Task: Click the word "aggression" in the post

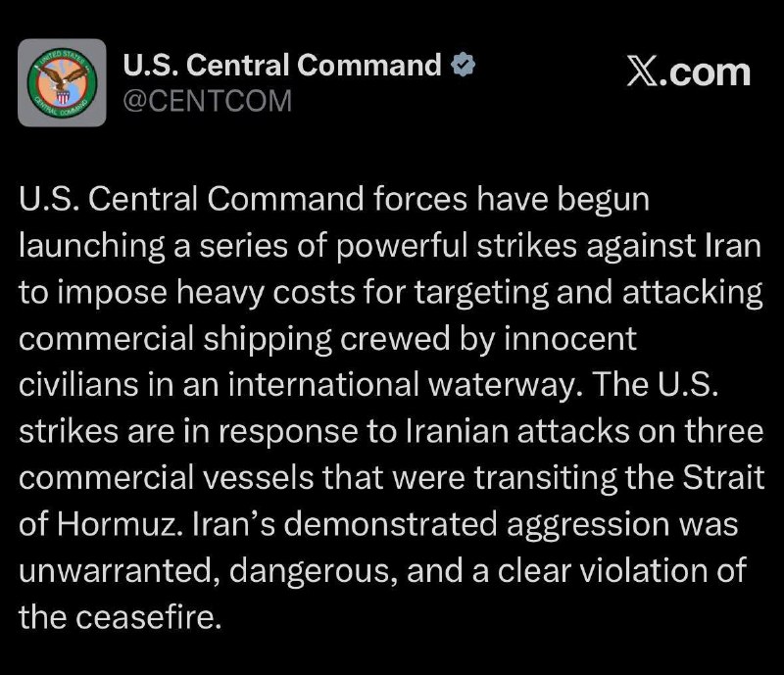Action: pos(588,525)
